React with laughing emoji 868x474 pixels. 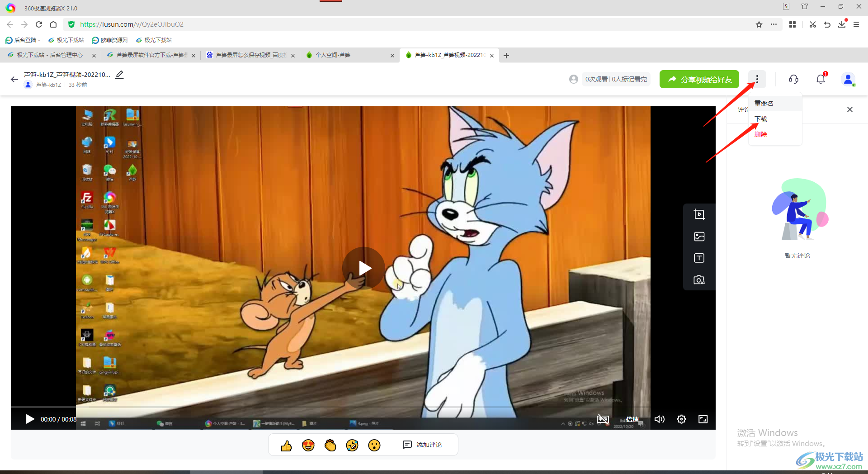point(352,446)
